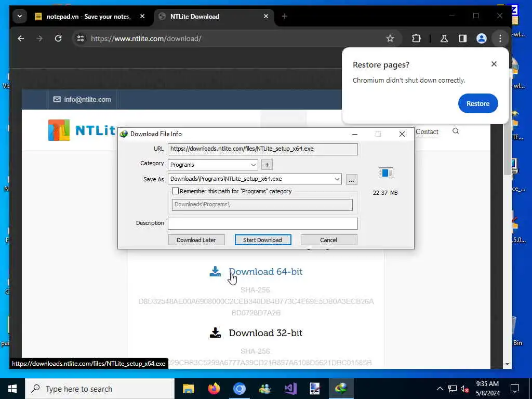Screen dimensions: 532x399
Task: Open Chromium from the taskbar
Action: tap(239, 389)
